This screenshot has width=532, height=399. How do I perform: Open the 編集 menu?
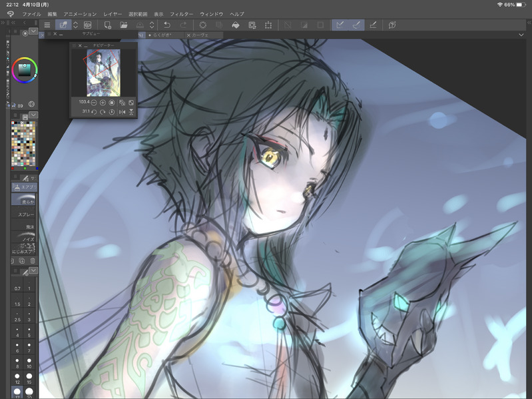(x=52, y=14)
